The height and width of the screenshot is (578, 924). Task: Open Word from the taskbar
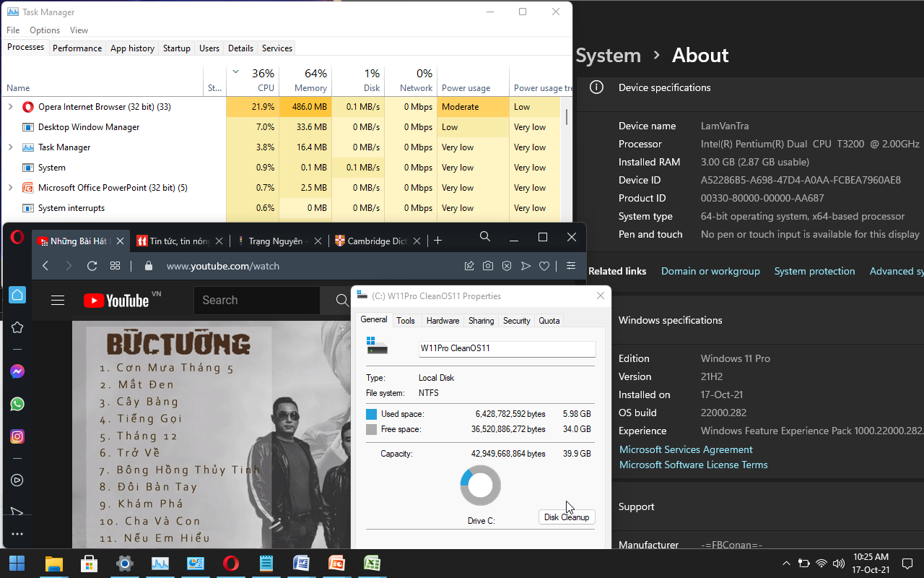301,564
